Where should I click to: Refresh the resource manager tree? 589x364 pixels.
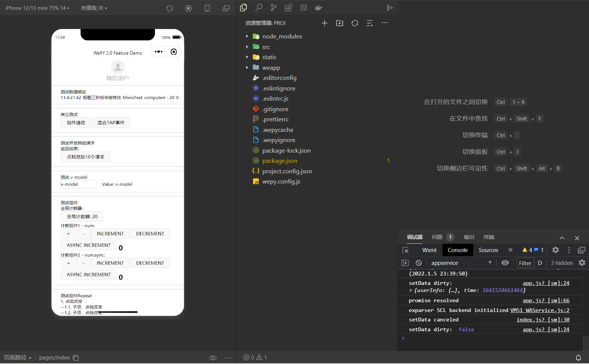[355, 23]
